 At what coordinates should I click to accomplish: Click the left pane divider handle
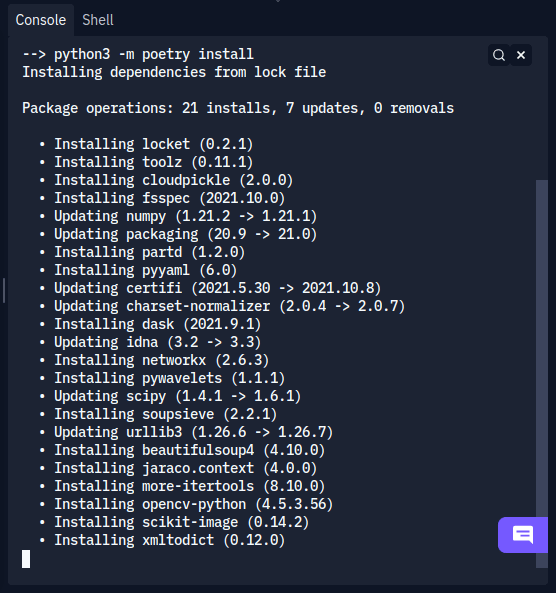pos(4,290)
